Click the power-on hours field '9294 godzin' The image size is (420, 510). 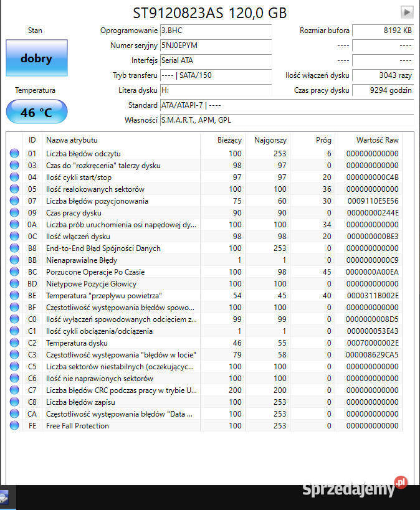pyautogui.click(x=383, y=90)
